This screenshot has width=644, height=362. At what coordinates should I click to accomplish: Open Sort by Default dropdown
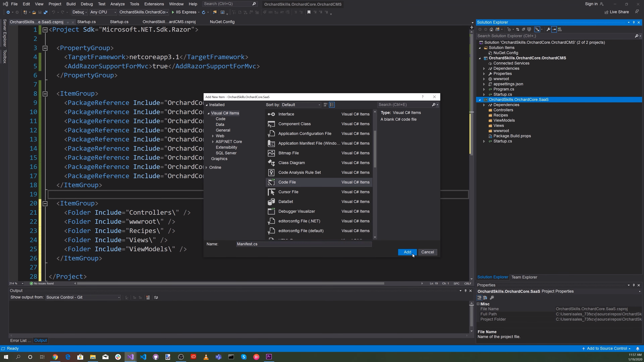301,105
